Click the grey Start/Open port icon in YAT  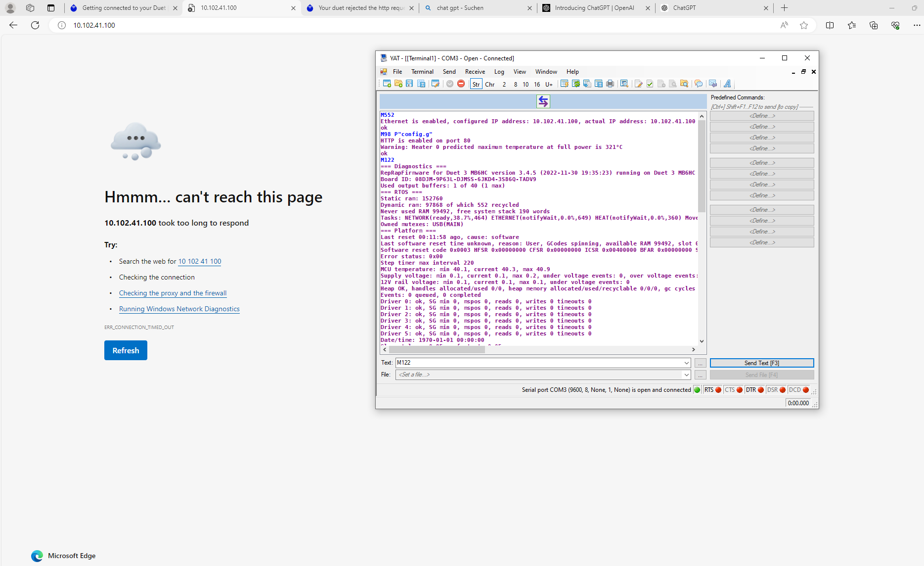tap(450, 84)
